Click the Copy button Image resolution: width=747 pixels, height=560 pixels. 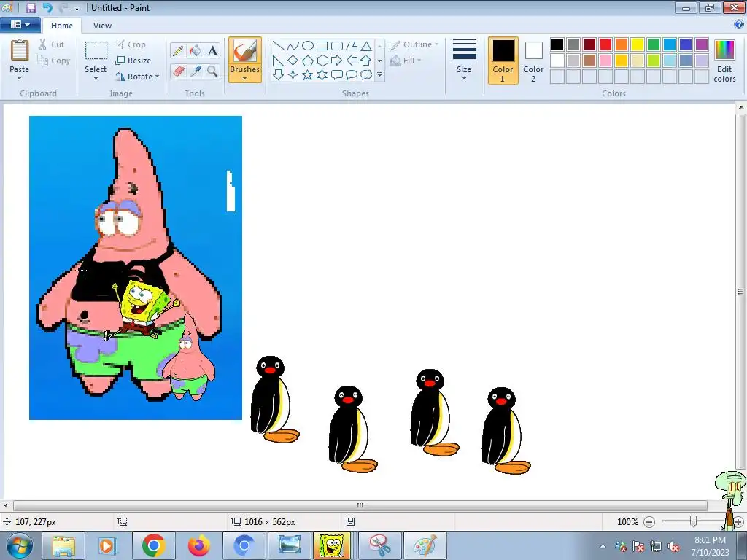pyautogui.click(x=54, y=61)
